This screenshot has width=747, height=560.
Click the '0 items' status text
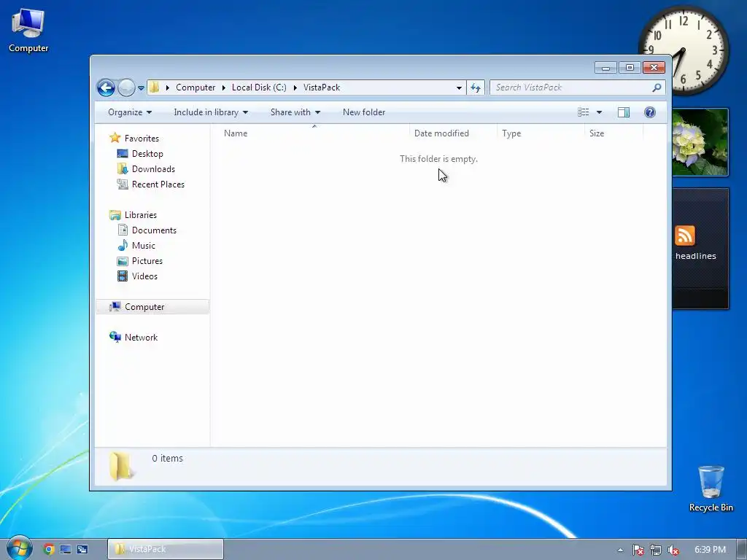[x=167, y=459]
